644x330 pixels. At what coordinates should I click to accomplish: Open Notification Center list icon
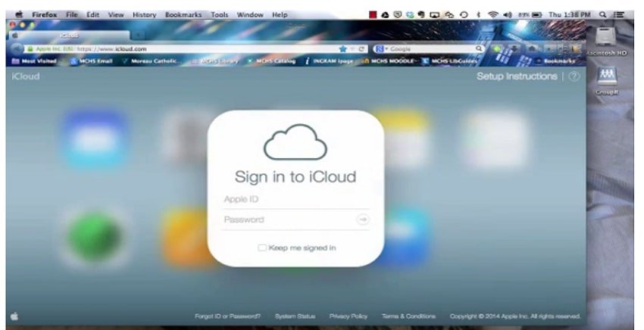click(x=618, y=15)
